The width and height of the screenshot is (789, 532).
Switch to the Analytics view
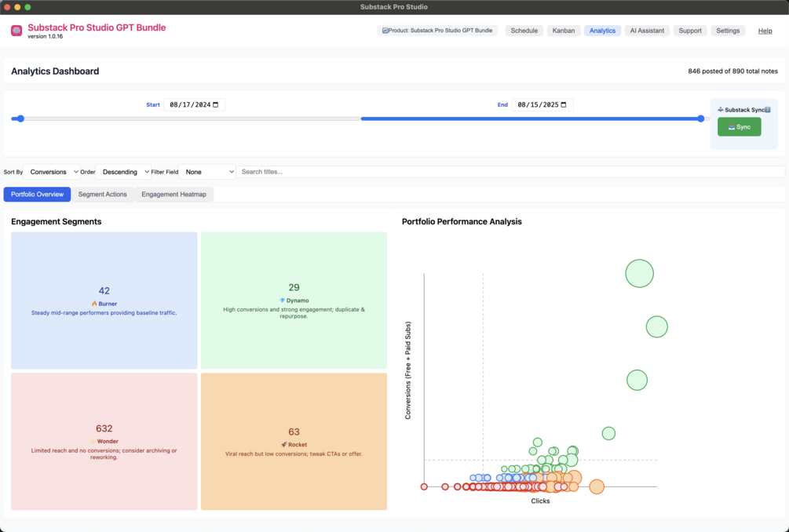click(602, 31)
